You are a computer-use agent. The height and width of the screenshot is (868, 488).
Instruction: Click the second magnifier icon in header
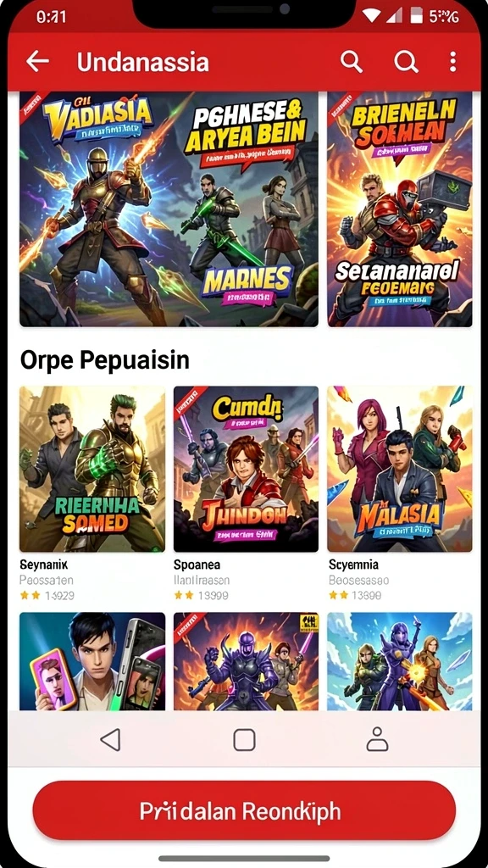pos(406,61)
